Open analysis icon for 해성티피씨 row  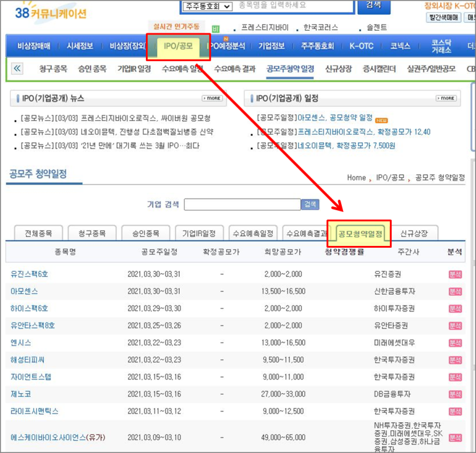point(455,360)
